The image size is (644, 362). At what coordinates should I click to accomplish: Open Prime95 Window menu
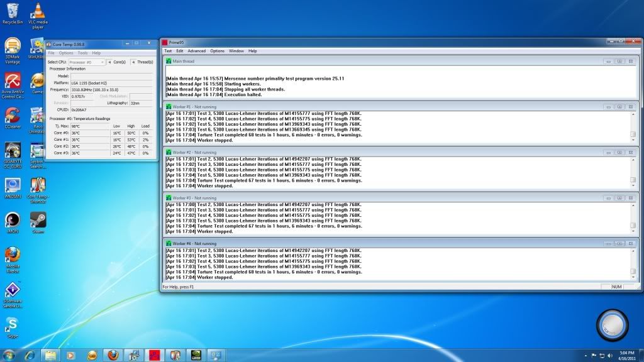coord(236,51)
